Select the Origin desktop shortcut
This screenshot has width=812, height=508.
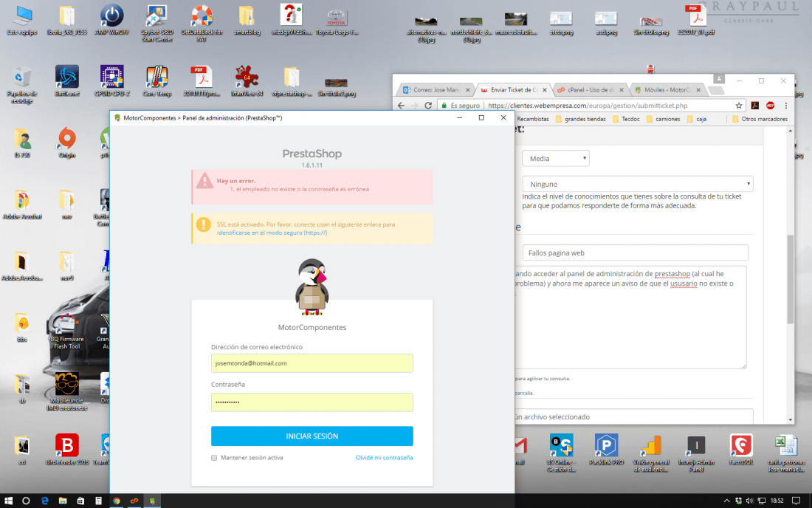pyautogui.click(x=66, y=143)
